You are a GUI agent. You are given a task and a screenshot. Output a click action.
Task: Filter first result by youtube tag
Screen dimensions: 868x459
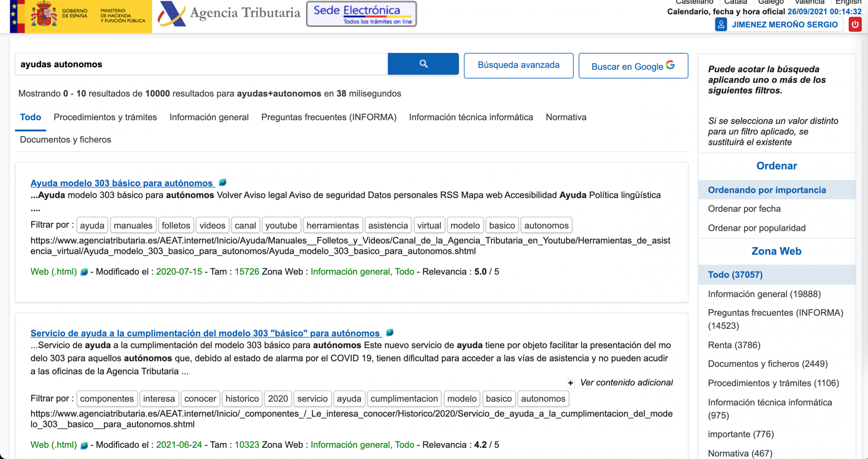(x=281, y=225)
